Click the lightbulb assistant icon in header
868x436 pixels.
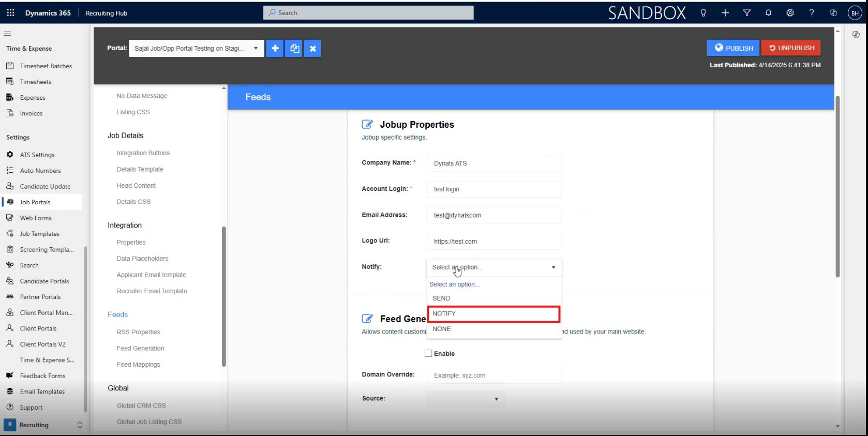point(703,13)
